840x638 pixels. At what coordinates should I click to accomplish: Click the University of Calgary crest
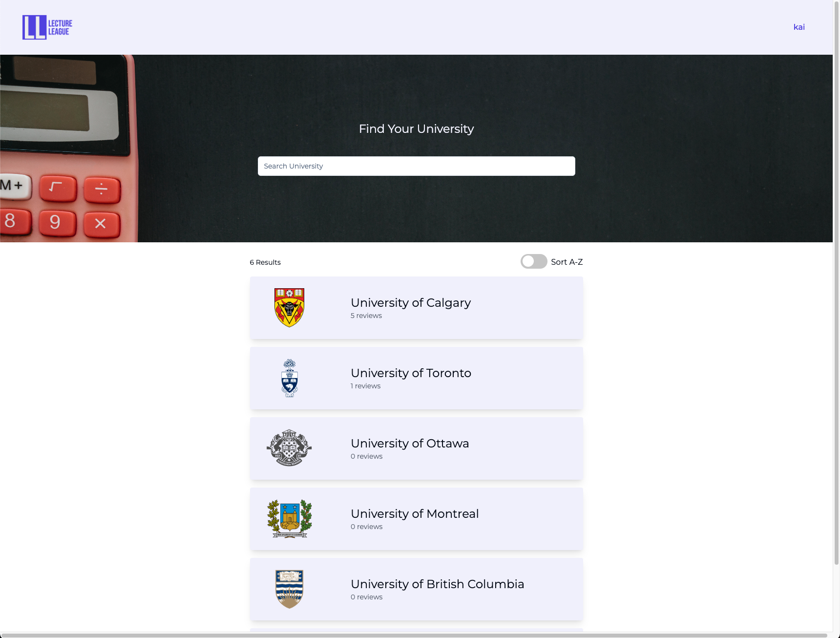coord(289,308)
